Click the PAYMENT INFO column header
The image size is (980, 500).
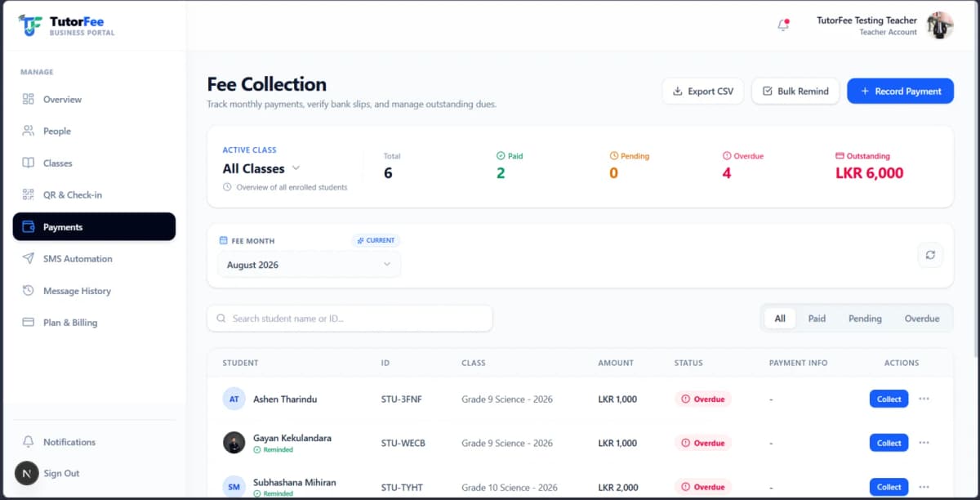[x=799, y=363]
